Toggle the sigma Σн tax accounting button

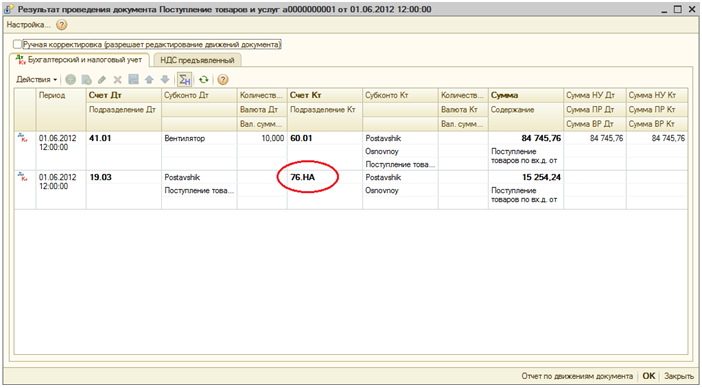pos(184,80)
